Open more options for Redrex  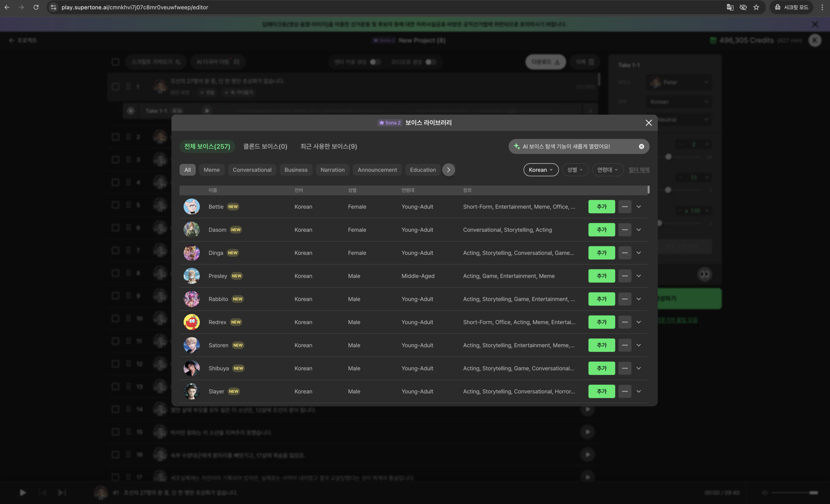[x=624, y=322]
